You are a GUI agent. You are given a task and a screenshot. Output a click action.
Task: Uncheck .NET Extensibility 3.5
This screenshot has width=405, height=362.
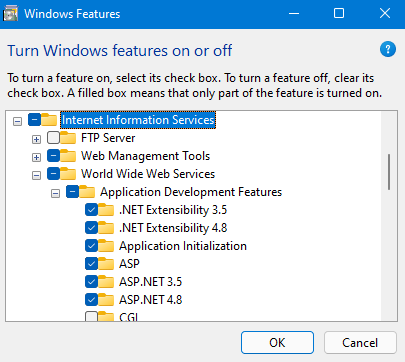pos(91,210)
